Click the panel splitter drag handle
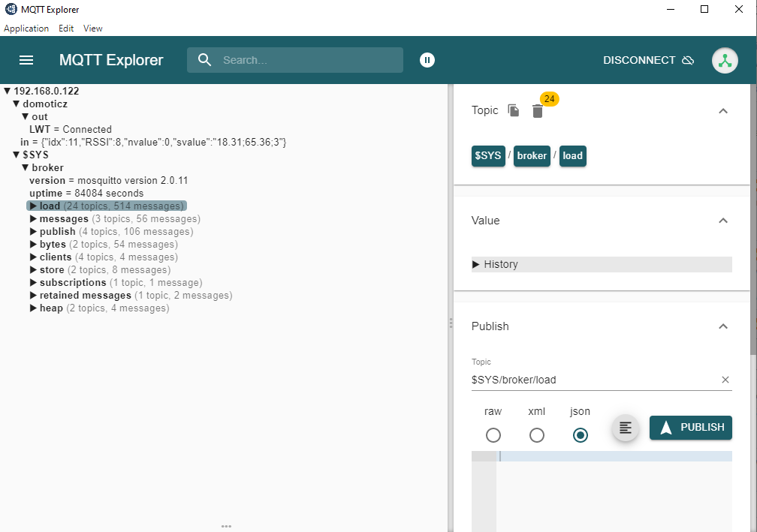 tap(451, 323)
